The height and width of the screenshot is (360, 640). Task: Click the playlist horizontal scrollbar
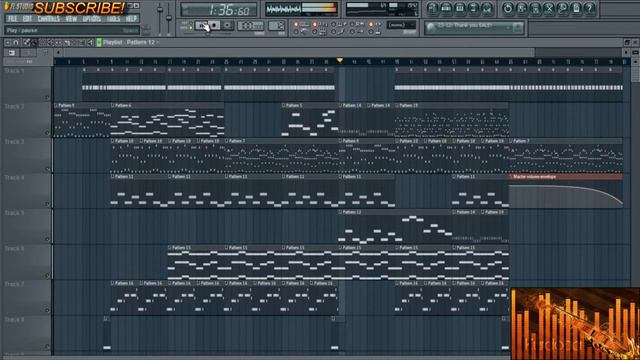point(299,53)
